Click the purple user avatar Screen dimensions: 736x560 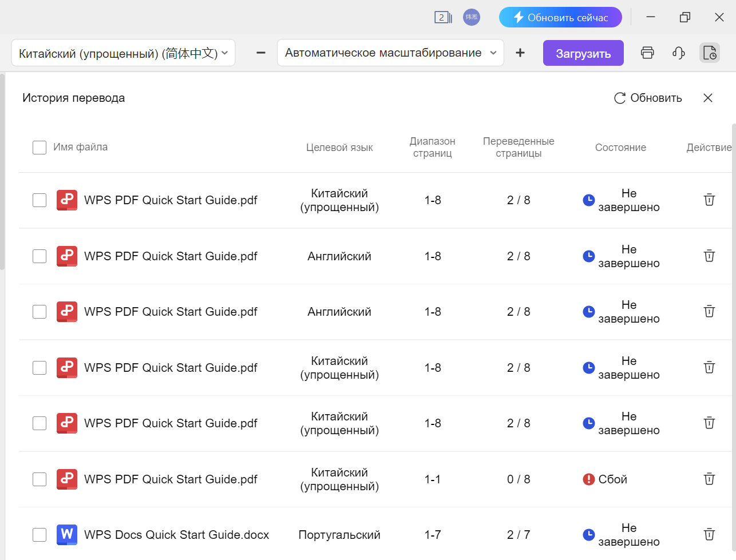[x=472, y=17]
